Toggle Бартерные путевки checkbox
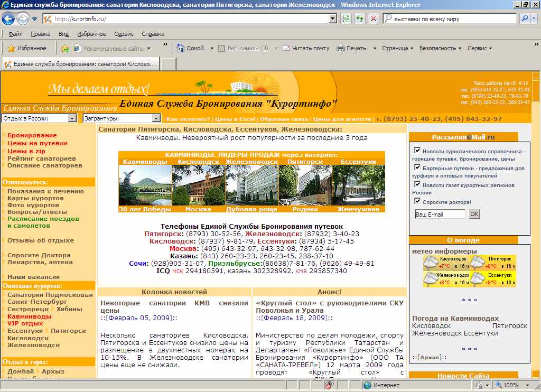541x392 pixels. click(x=417, y=167)
